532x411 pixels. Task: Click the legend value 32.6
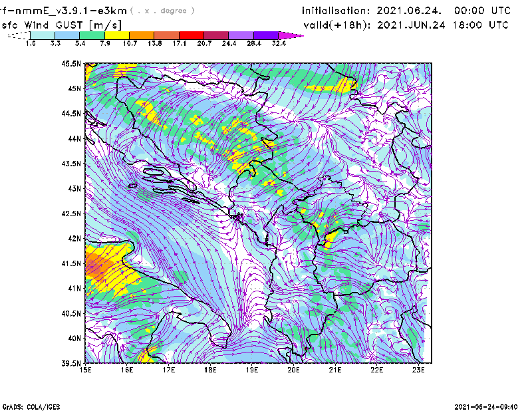pos(279,43)
